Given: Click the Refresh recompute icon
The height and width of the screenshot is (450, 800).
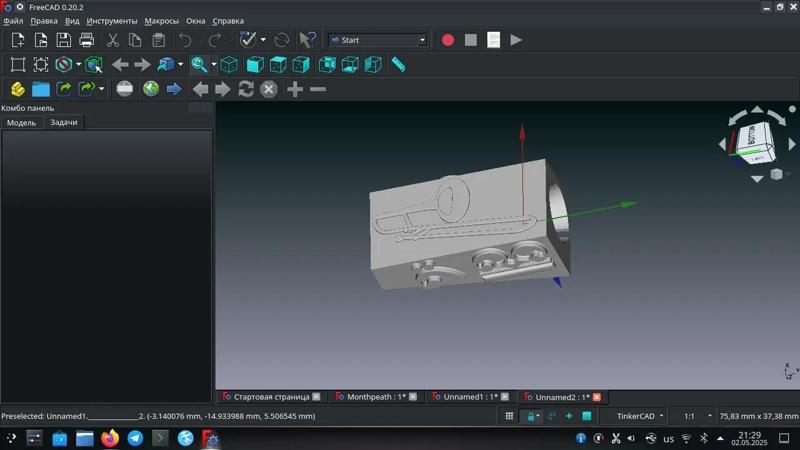Looking at the screenshot, I should pos(282,40).
